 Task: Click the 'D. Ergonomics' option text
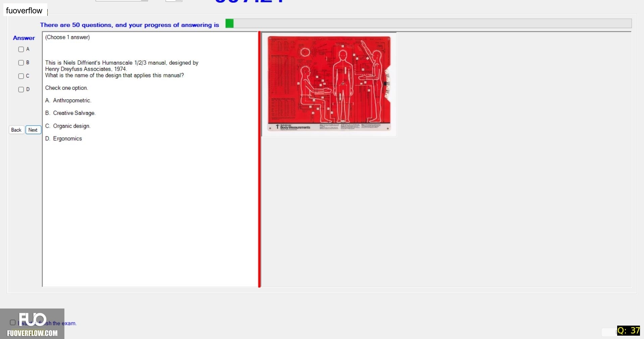(x=63, y=139)
